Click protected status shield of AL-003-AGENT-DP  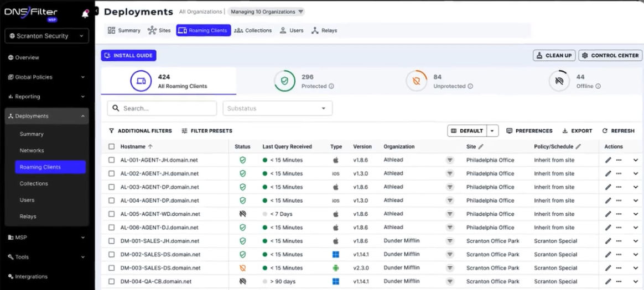(242, 187)
